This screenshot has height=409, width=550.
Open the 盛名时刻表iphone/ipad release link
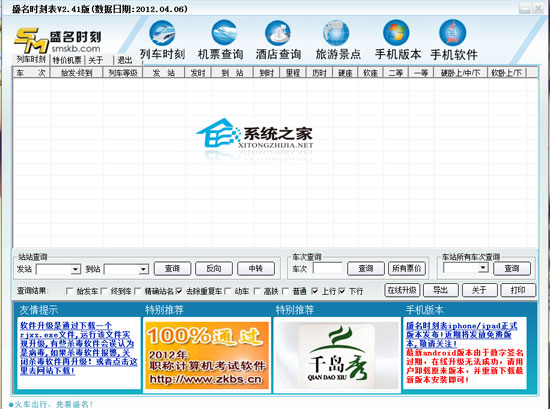461,335
